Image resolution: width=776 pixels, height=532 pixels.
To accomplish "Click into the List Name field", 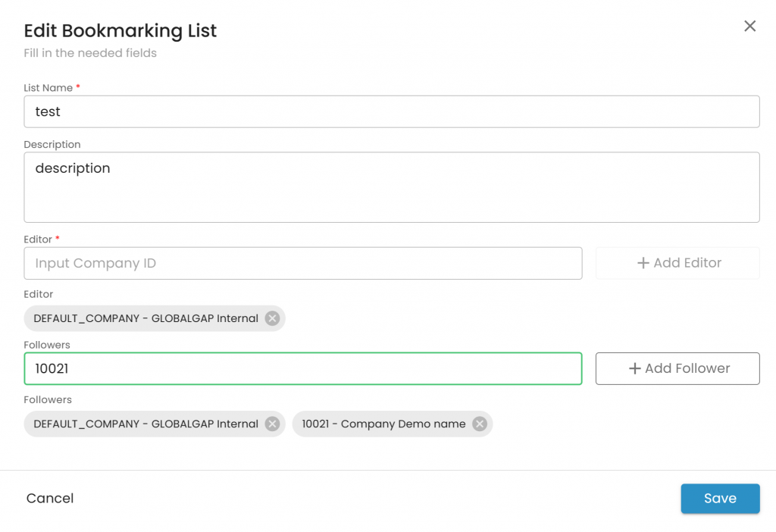I will pyautogui.click(x=391, y=111).
